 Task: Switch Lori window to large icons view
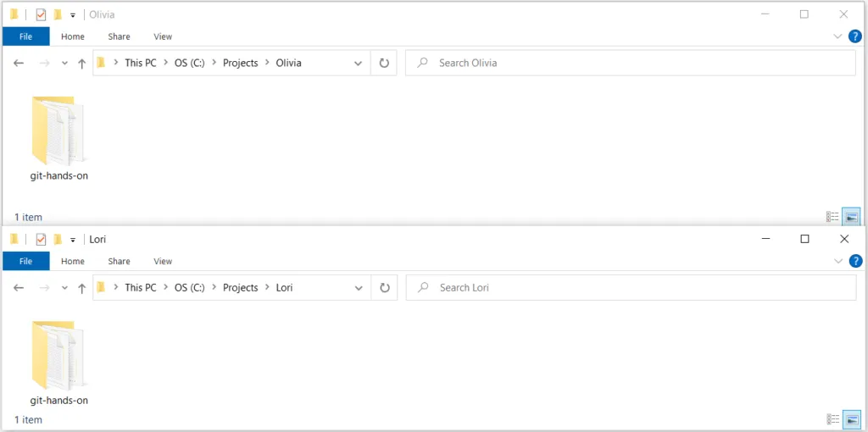click(851, 419)
